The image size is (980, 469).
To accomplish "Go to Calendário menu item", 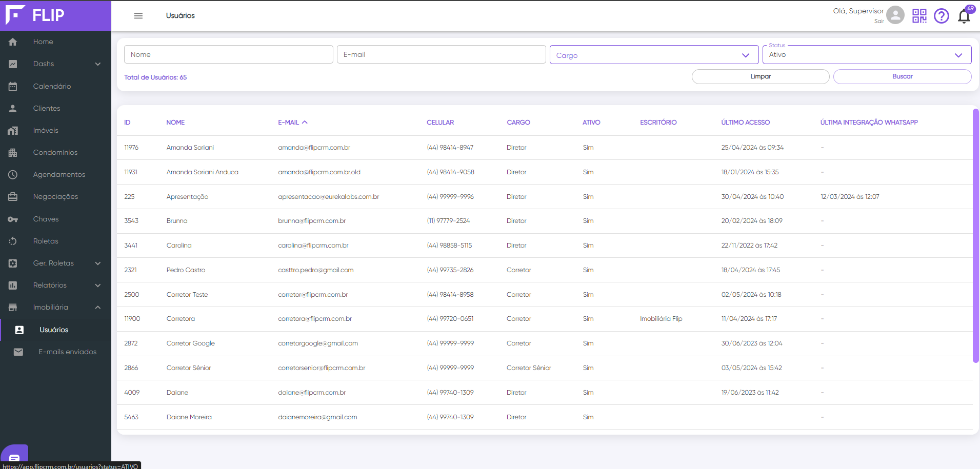I will point(52,87).
